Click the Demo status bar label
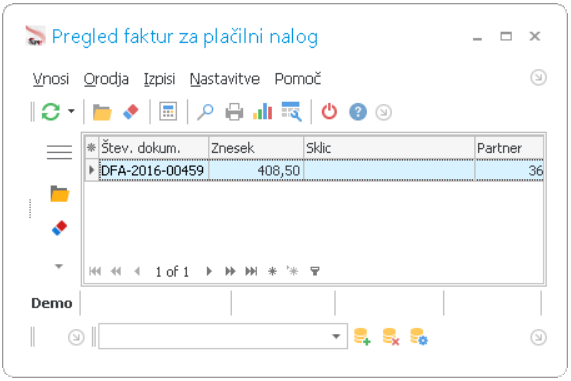 [x=52, y=303]
